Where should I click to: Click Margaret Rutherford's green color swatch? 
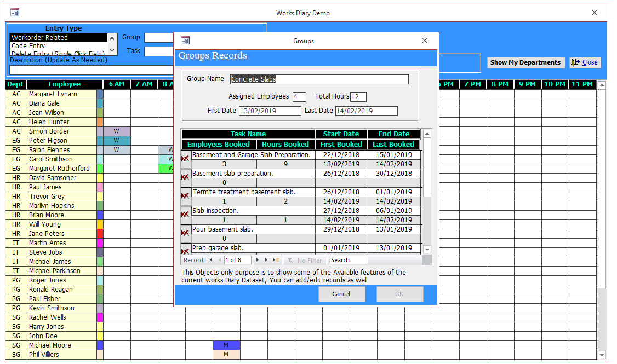[x=100, y=168]
